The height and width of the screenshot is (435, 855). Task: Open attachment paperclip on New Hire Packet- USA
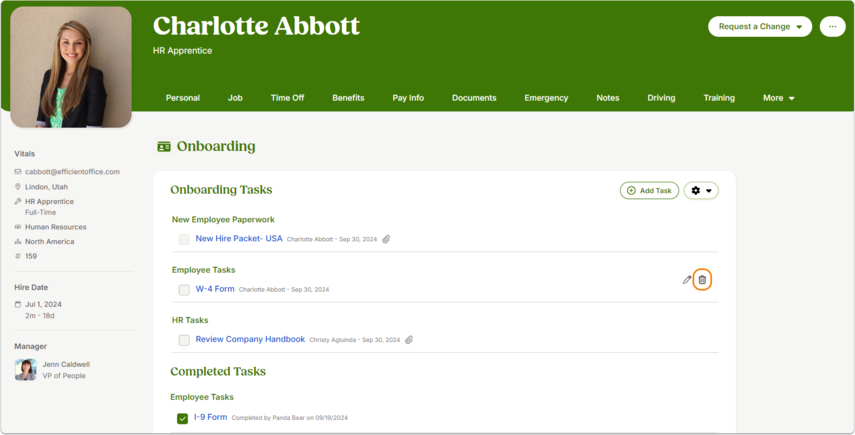(x=386, y=239)
